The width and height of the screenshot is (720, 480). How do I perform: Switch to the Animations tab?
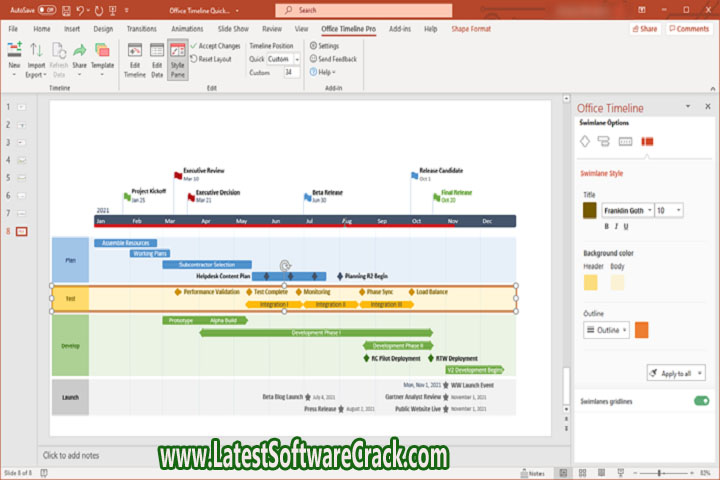pyautogui.click(x=187, y=29)
